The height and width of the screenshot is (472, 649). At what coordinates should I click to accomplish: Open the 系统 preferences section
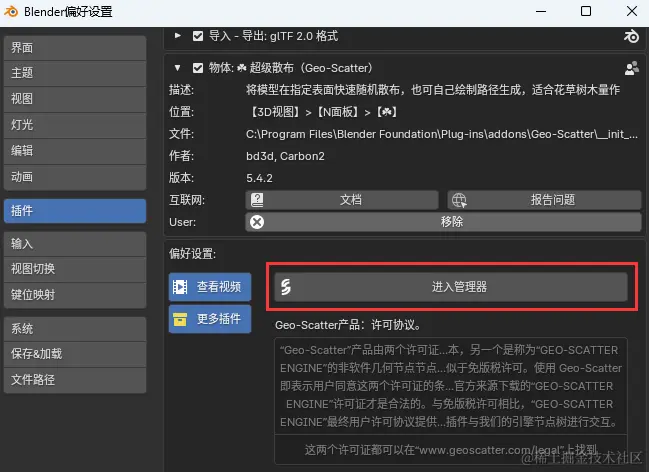75,329
